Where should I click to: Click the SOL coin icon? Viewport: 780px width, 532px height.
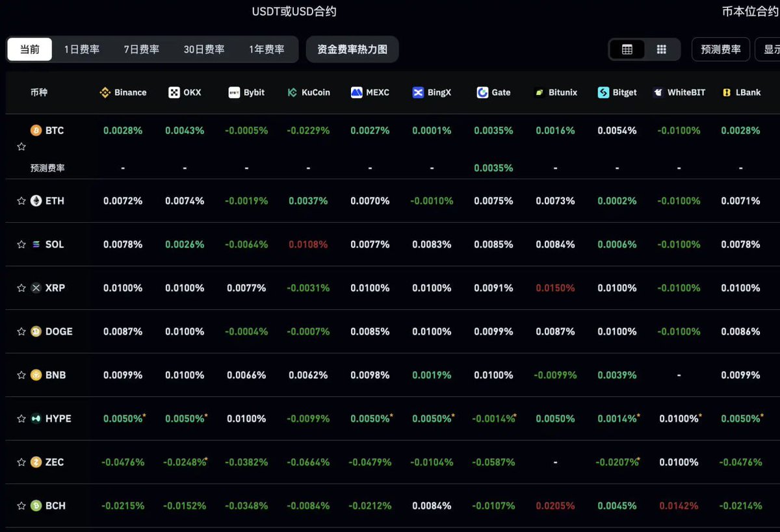[x=36, y=244]
